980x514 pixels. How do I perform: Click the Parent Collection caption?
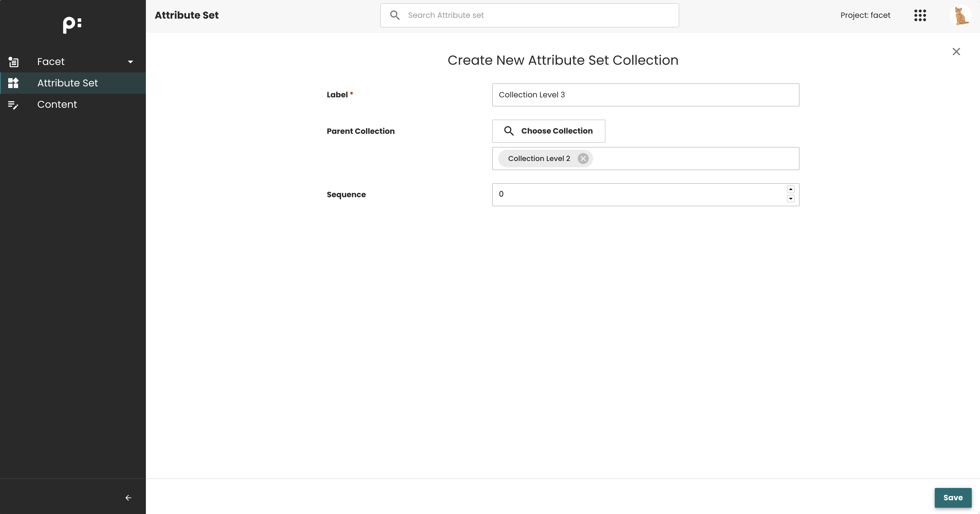click(361, 131)
